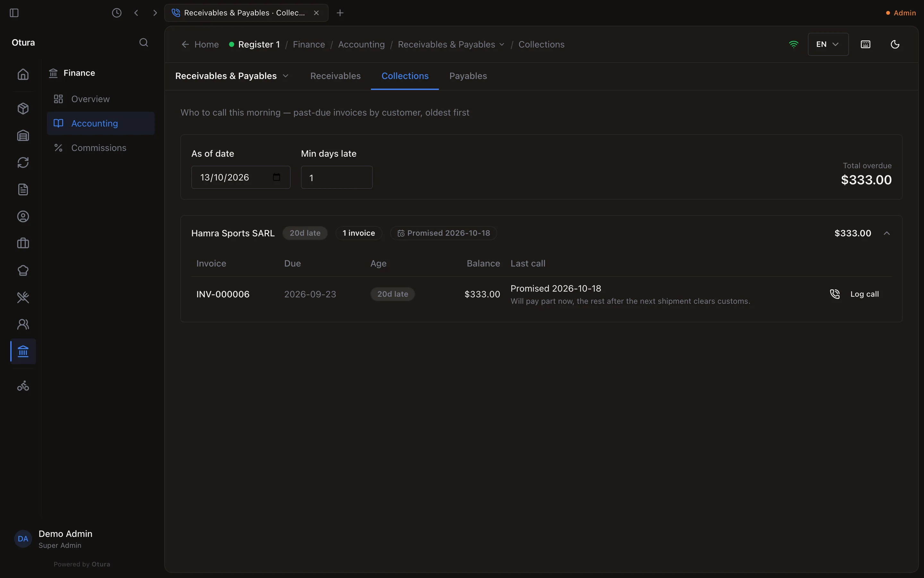Go back with the left arrow

136,13
